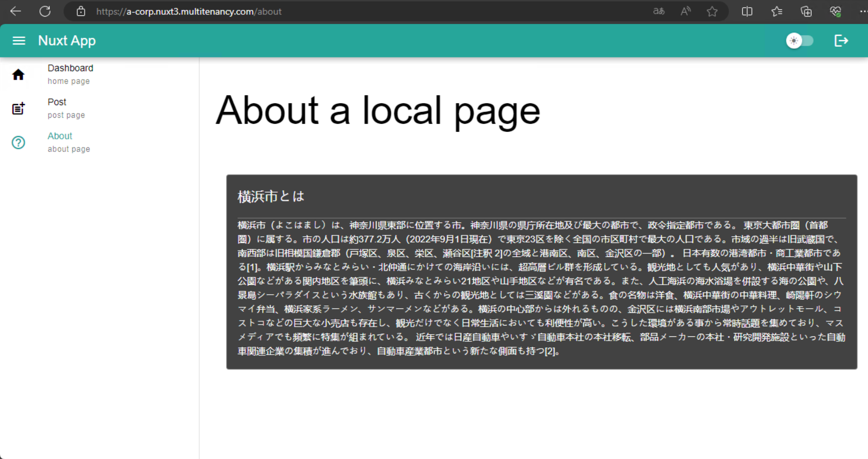Open the hamburger navigation menu

[19, 41]
